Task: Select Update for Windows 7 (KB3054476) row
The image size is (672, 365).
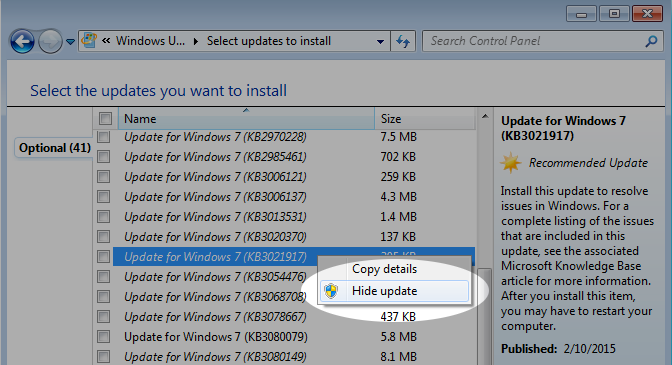Action: [215, 277]
